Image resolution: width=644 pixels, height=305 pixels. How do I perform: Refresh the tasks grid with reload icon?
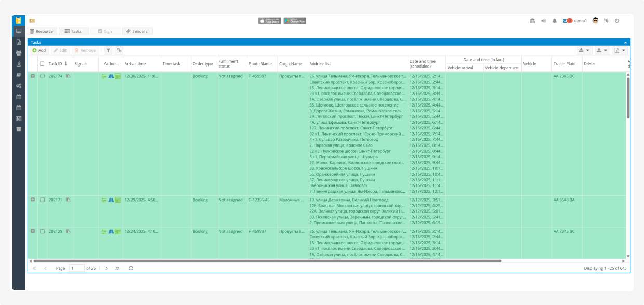point(131,268)
